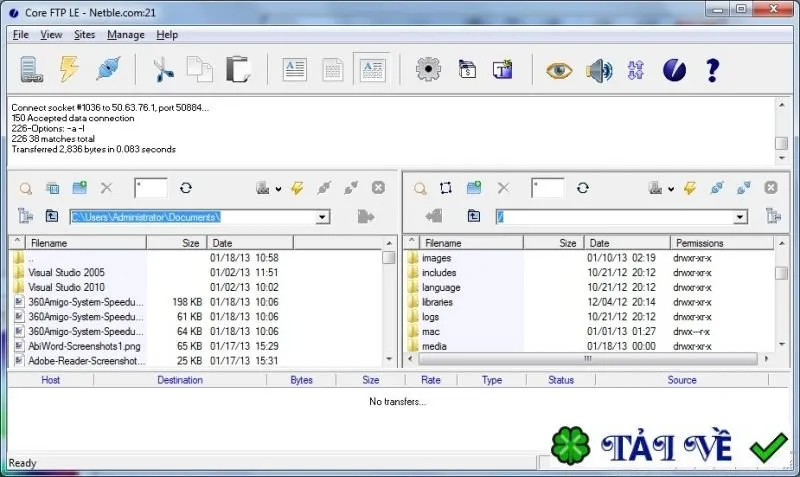Click the Quick Connect lightning icon
Viewport: 800px width, 477px height.
69,68
